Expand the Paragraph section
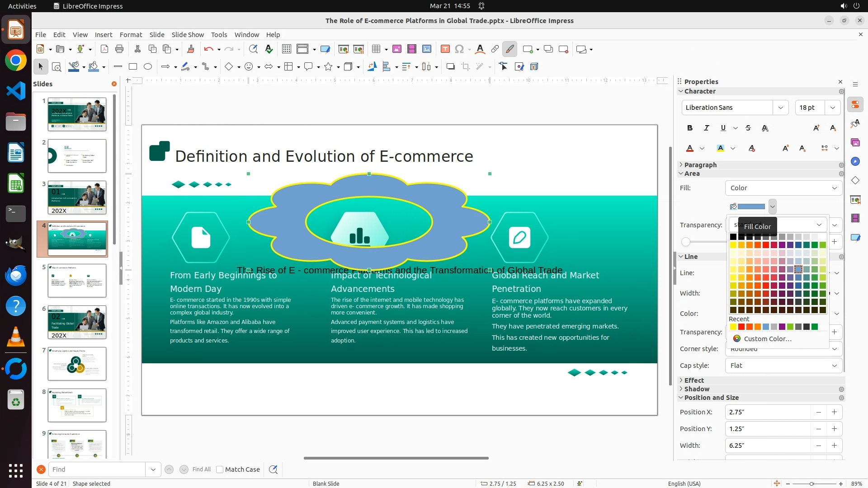Screen dimensions: 868x488 [x=700, y=165]
